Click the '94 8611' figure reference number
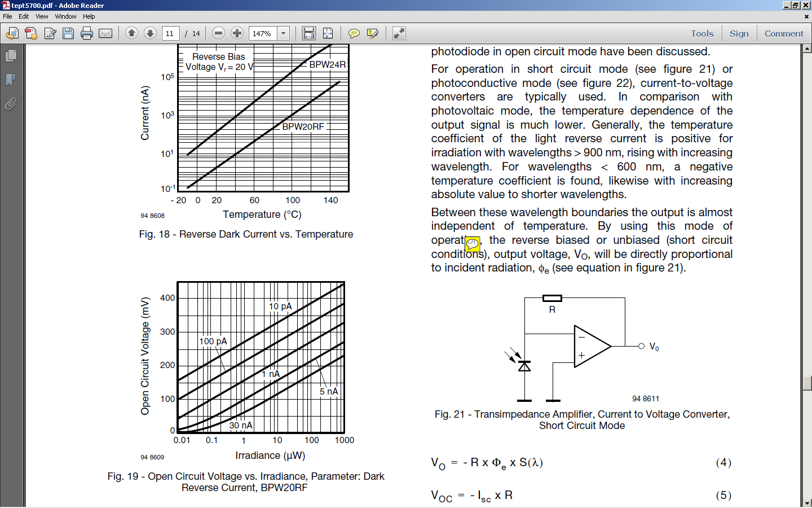The image size is (812, 508). (x=646, y=398)
